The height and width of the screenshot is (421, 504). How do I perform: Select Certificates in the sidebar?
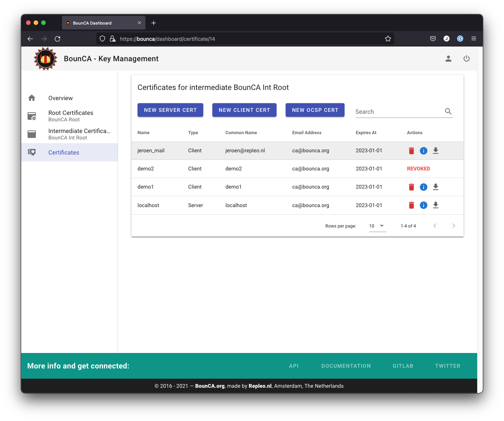pos(69,152)
